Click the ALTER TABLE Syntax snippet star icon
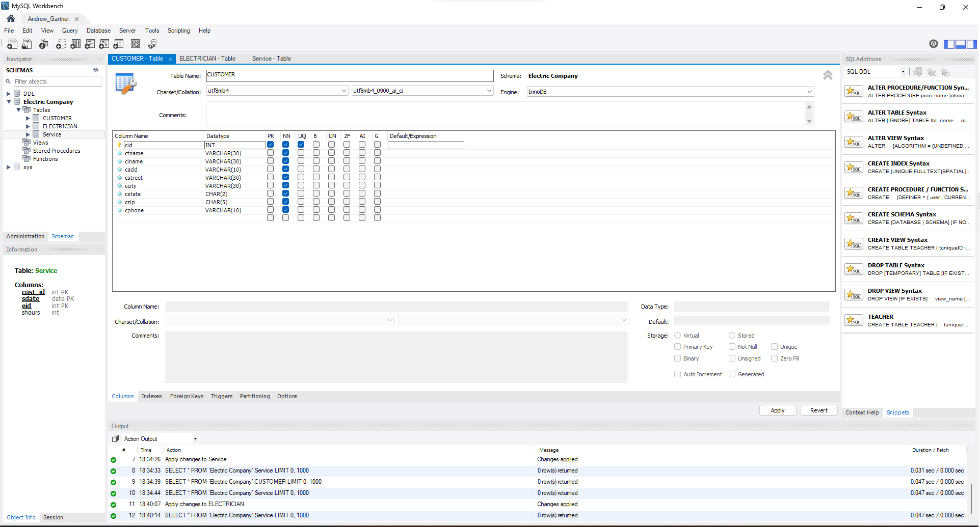Image resolution: width=980 pixels, height=527 pixels. pyautogui.click(x=854, y=116)
